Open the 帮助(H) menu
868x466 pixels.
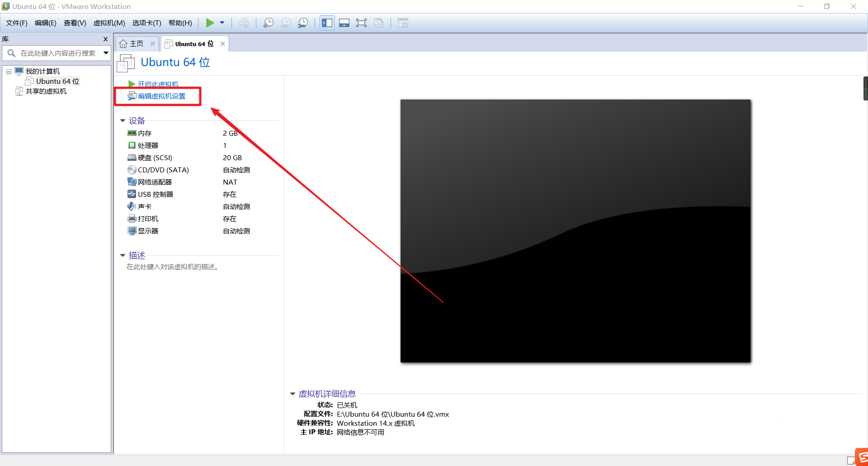coord(180,23)
